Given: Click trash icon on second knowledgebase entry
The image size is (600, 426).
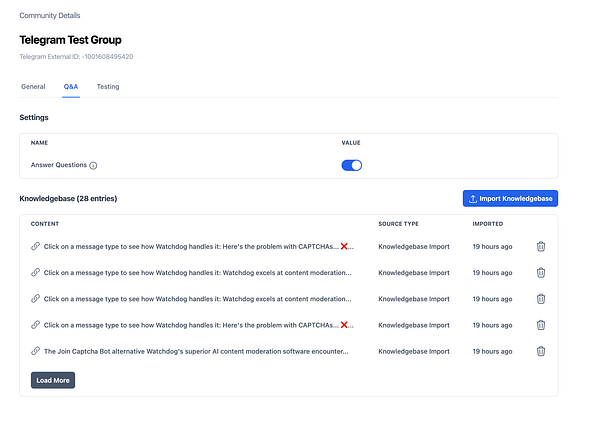Looking at the screenshot, I should (540, 273).
